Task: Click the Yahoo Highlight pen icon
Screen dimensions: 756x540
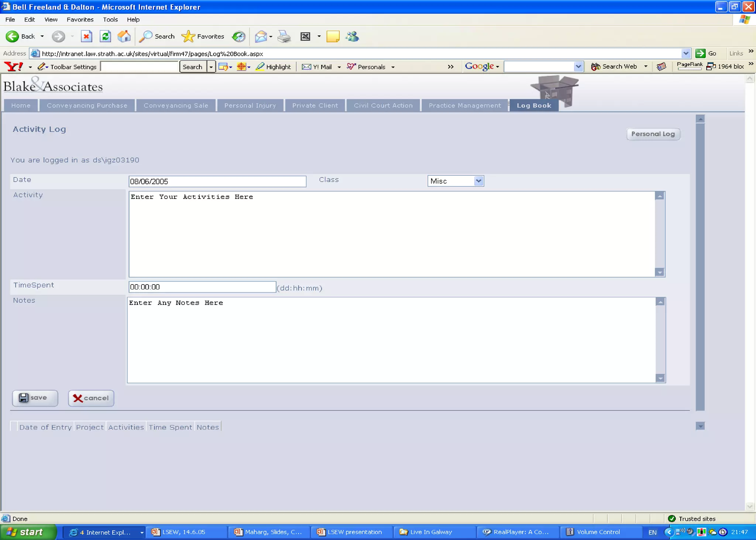Action: click(260, 66)
